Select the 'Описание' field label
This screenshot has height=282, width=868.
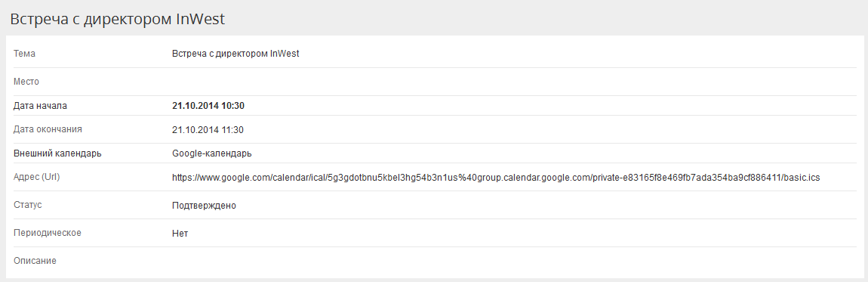35,260
